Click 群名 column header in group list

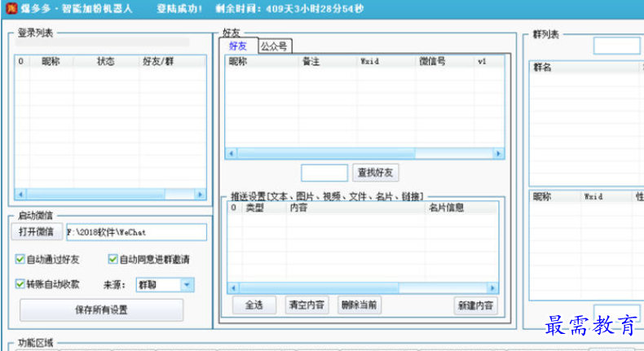pos(585,68)
